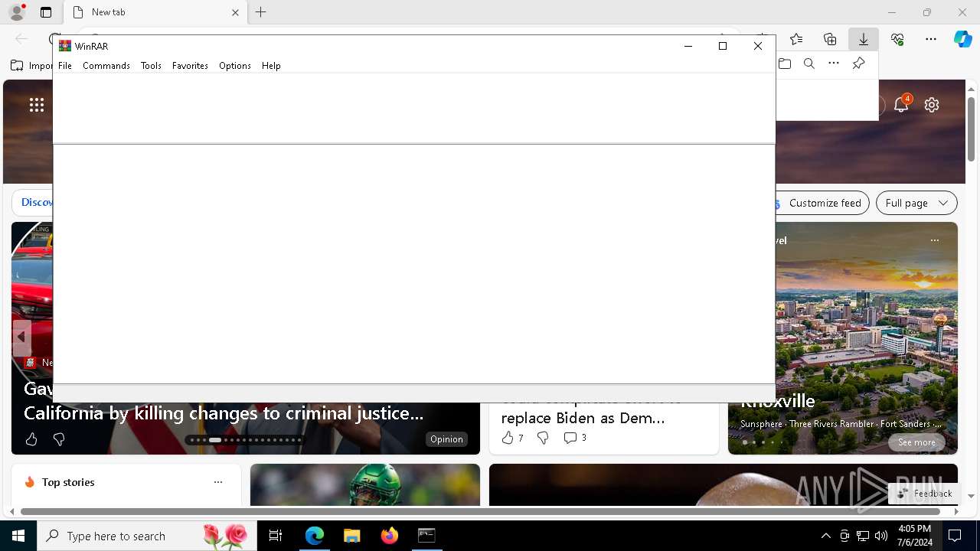This screenshot has width=980, height=551.
Task: Dislike the Biden replacement article
Action: coord(543,438)
